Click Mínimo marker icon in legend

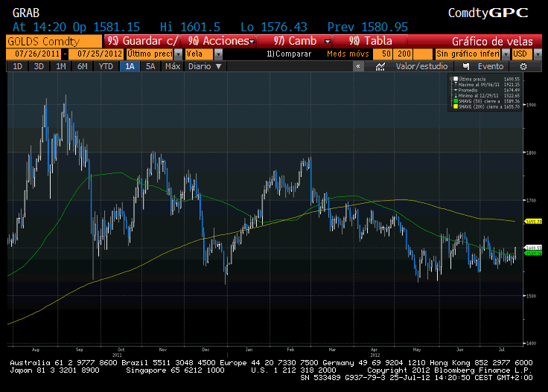pos(456,96)
